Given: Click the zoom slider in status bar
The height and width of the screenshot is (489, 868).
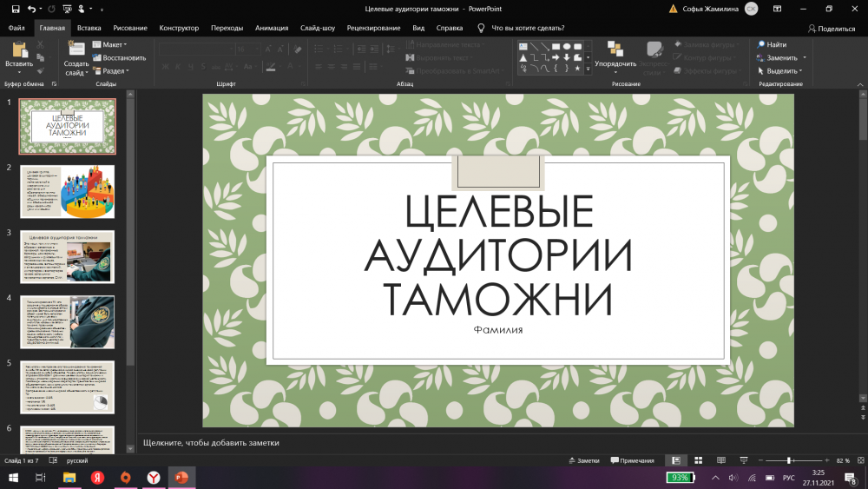Looking at the screenshot, I should click(x=789, y=460).
